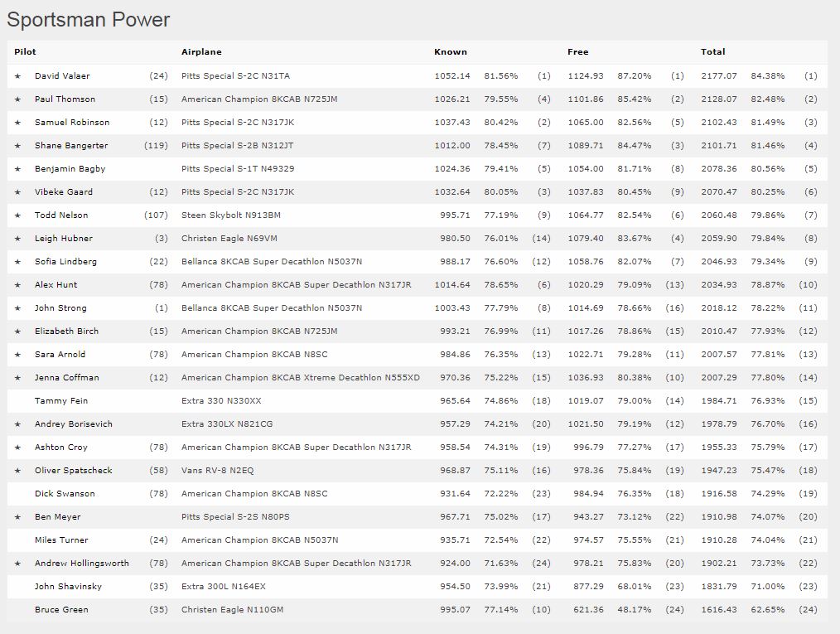Click the Airplane column header
Image resolution: width=840 pixels, height=634 pixels.
click(201, 52)
